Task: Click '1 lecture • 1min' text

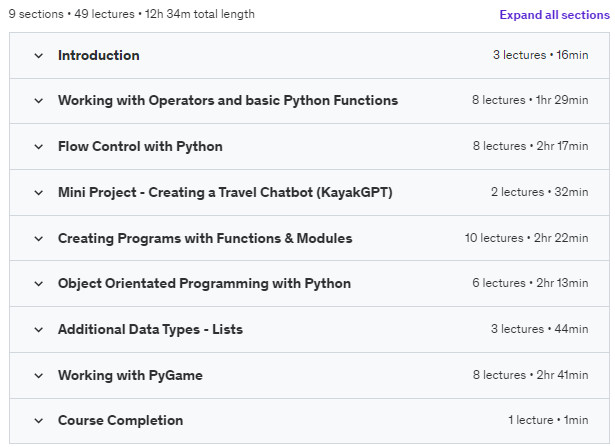Action: (x=548, y=420)
